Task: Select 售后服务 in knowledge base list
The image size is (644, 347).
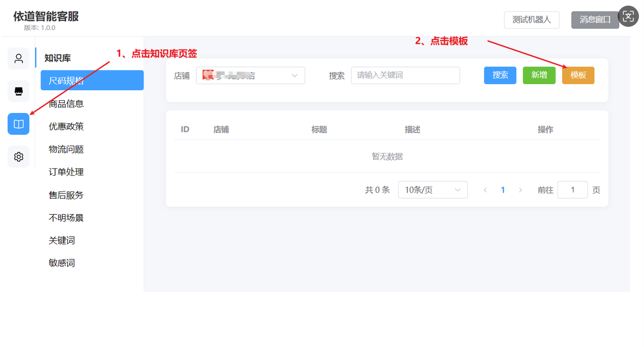Action: [66, 195]
